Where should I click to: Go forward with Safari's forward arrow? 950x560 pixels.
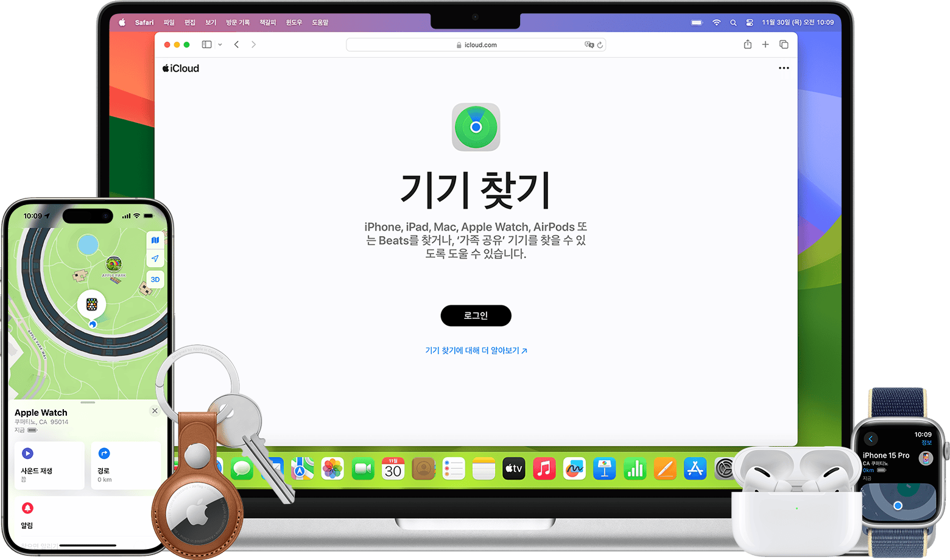253,44
